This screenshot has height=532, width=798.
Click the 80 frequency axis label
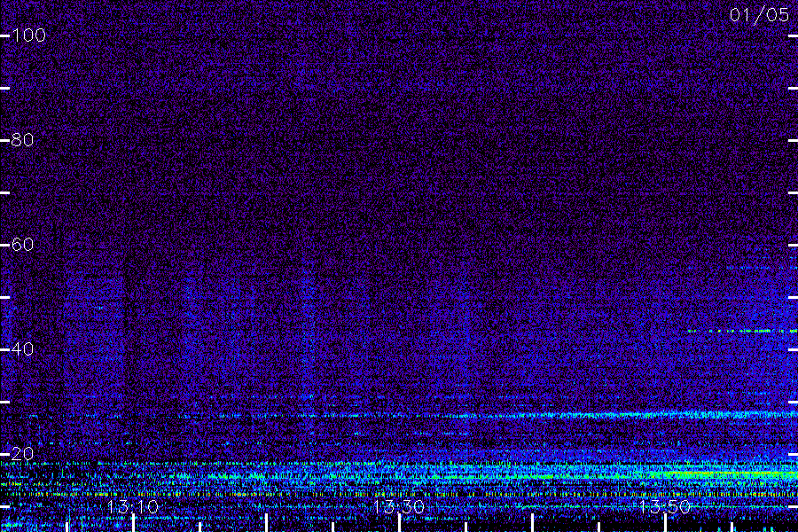click(22, 140)
